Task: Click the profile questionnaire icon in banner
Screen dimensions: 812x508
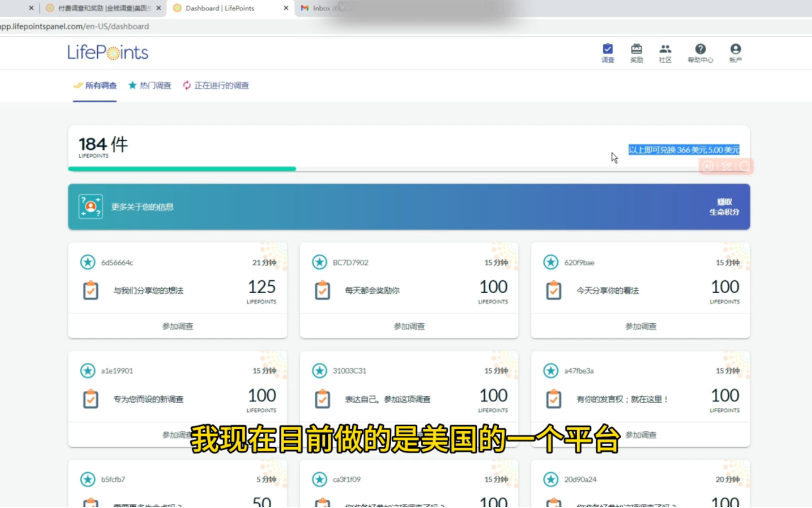Action: point(91,207)
